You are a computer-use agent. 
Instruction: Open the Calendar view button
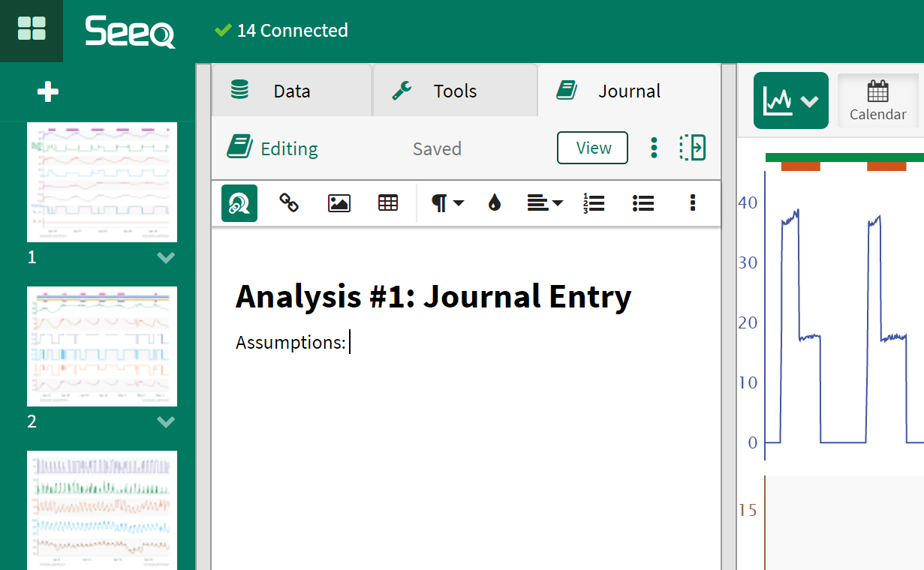point(877,100)
